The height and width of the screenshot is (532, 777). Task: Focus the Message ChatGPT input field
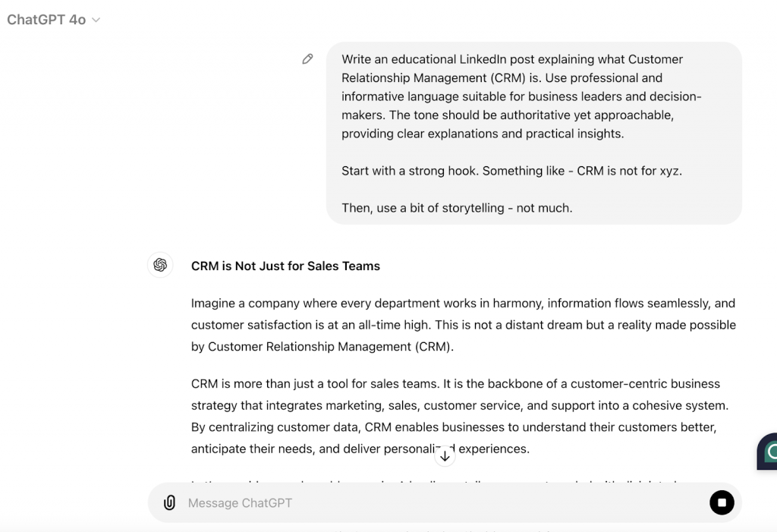click(440, 502)
